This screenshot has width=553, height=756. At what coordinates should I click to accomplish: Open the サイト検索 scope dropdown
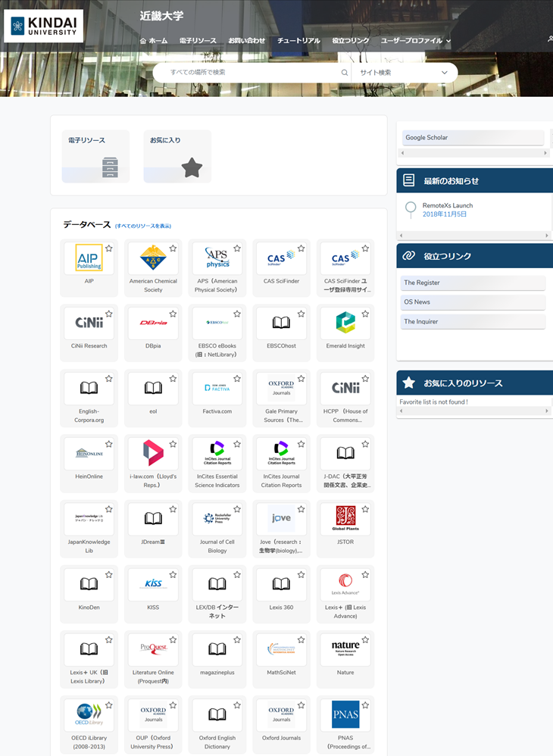[x=404, y=73]
